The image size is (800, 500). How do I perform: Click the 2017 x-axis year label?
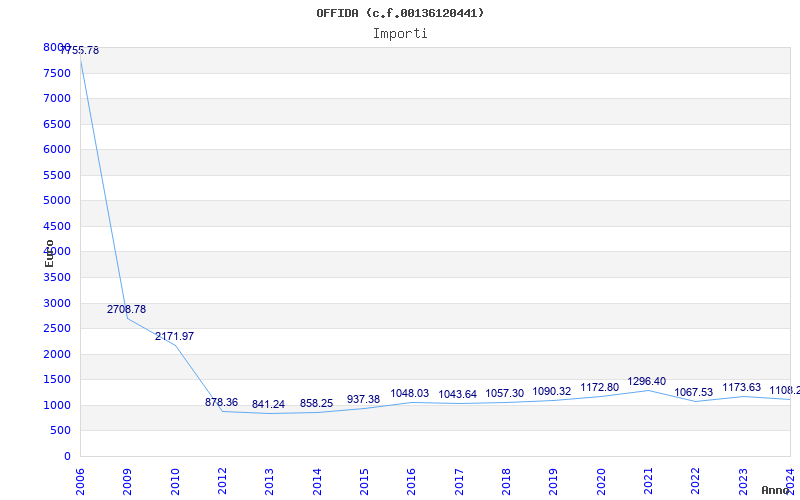tap(459, 482)
